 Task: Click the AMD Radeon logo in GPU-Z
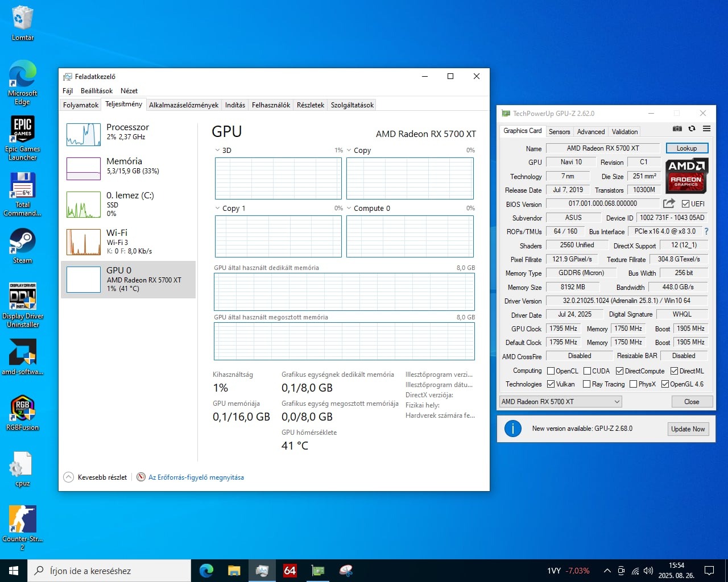(x=686, y=176)
